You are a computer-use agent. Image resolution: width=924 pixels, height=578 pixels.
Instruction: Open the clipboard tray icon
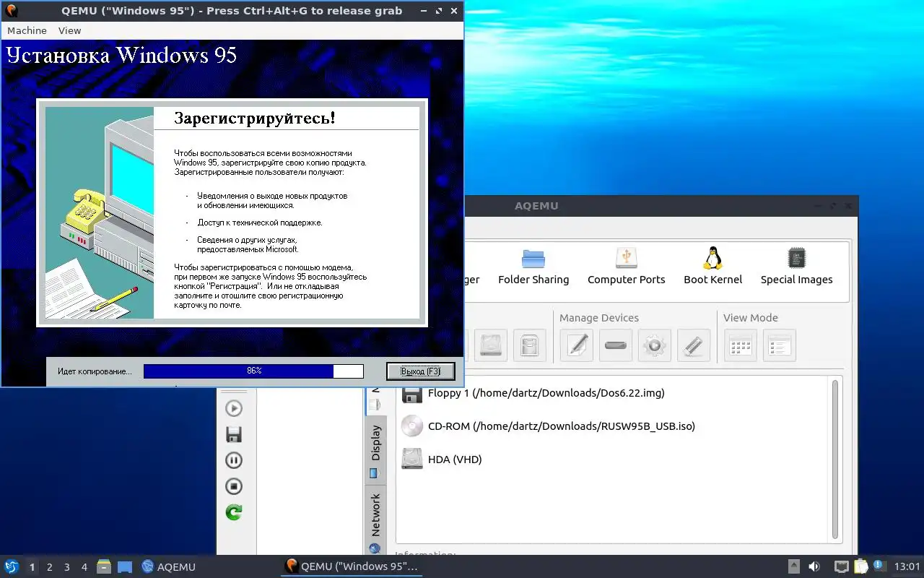click(x=860, y=566)
